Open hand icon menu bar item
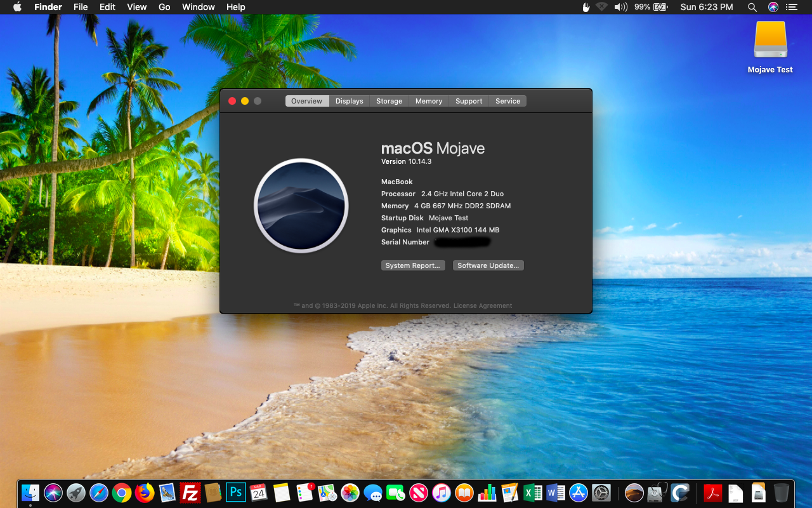The width and height of the screenshot is (812, 508). coord(586,7)
